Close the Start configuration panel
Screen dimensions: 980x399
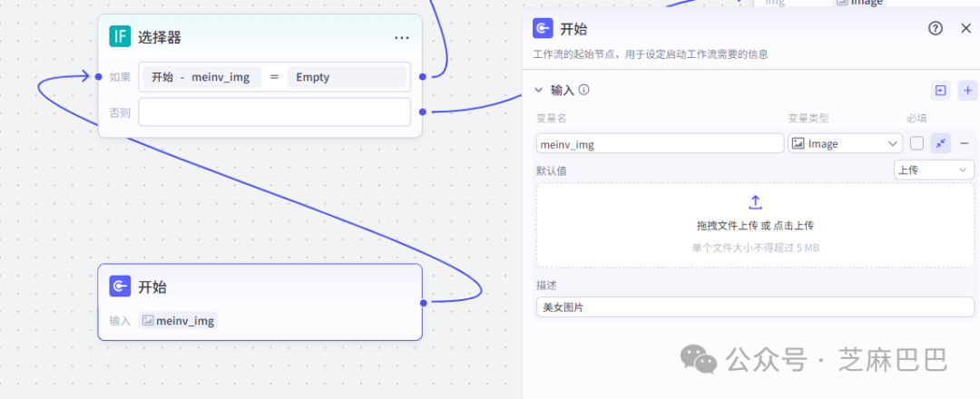965,28
